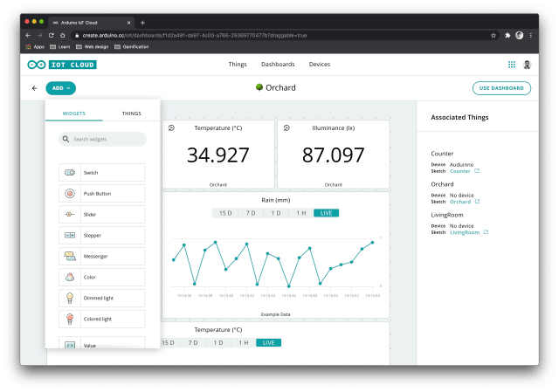Image resolution: width=559 pixels, height=392 pixels.
Task: Open external link icon next to LivingRoom sketch
Action: pyautogui.click(x=486, y=232)
